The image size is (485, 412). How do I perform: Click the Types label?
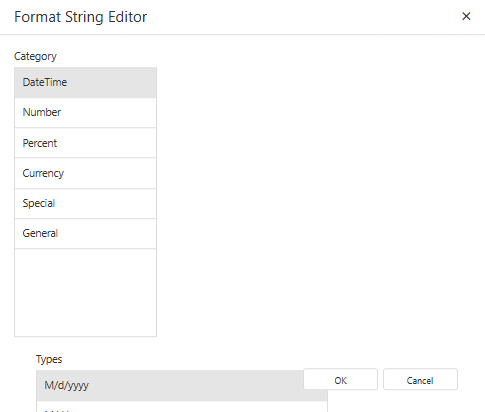[x=49, y=359]
